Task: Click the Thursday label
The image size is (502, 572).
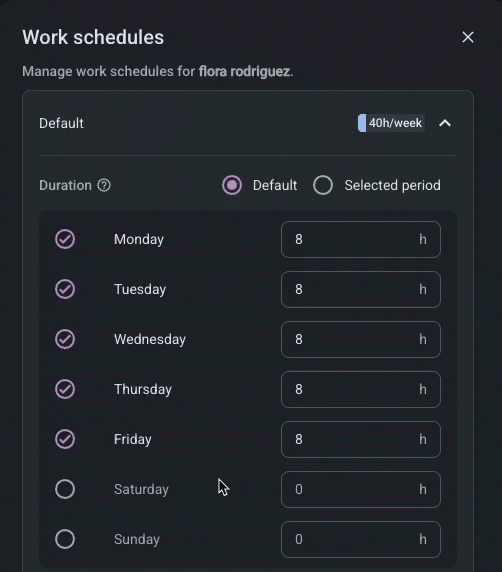Action: [143, 390]
